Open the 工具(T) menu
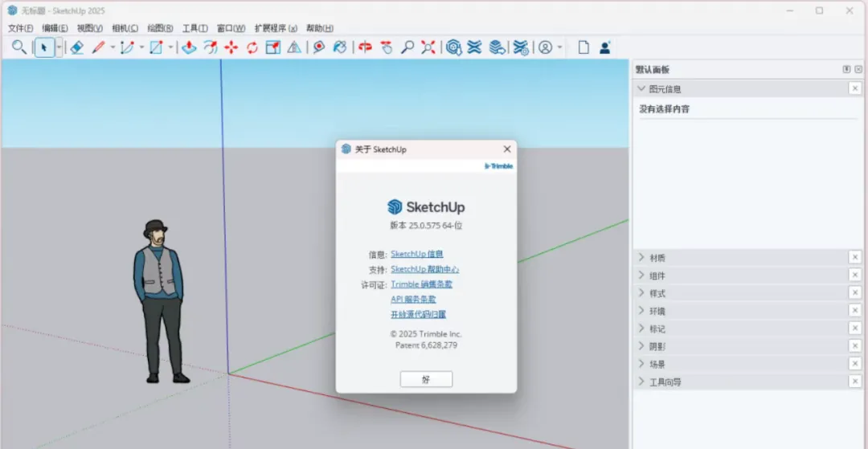This screenshot has height=449, width=868. pos(194,28)
